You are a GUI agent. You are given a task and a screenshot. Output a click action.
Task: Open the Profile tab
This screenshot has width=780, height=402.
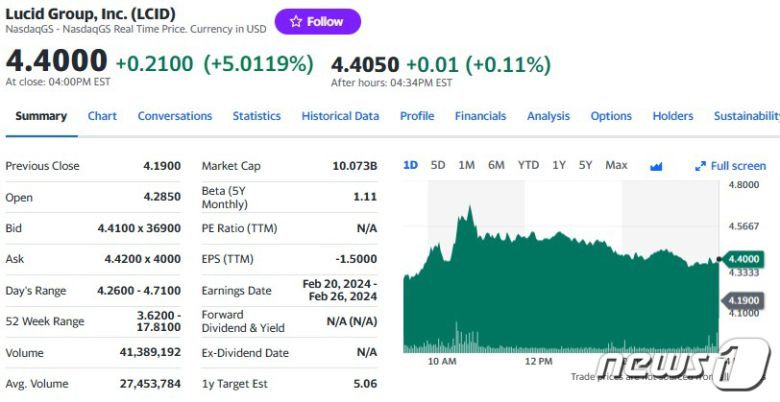[417, 116]
